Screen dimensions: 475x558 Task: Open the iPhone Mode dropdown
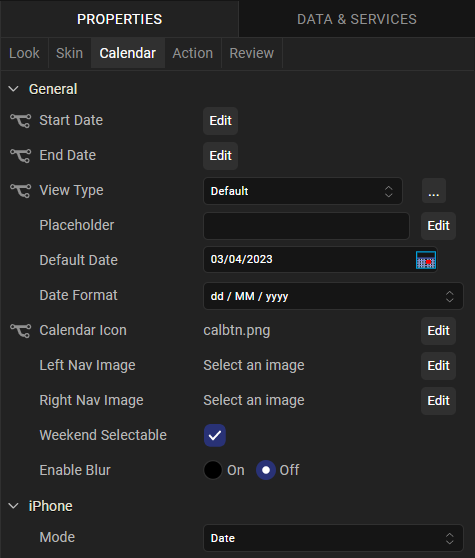point(333,538)
